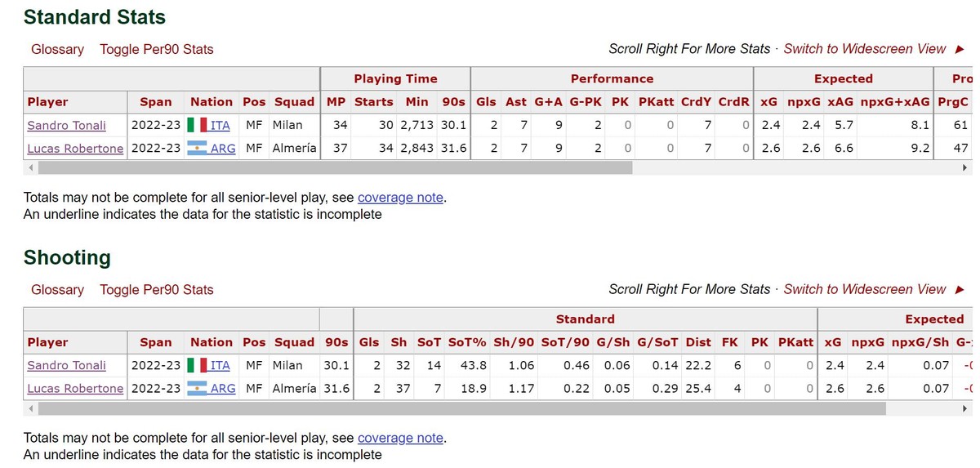Toggle Per90 Stats for Standard Stats

coord(156,49)
